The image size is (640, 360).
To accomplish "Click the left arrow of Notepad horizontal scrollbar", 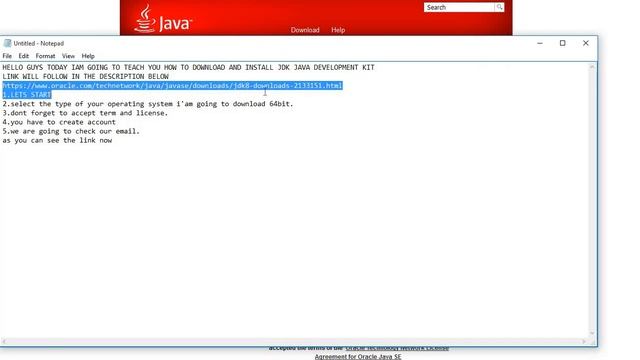I will pyautogui.click(x=4, y=341).
